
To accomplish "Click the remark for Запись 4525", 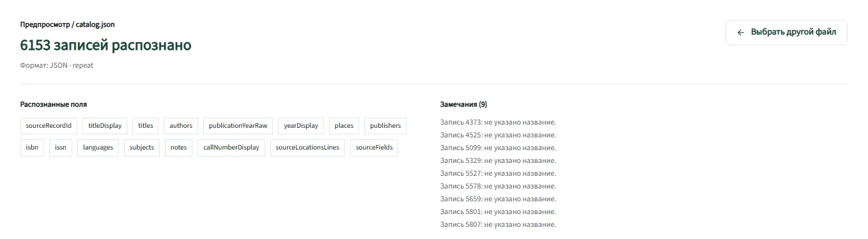I will pos(498,135).
